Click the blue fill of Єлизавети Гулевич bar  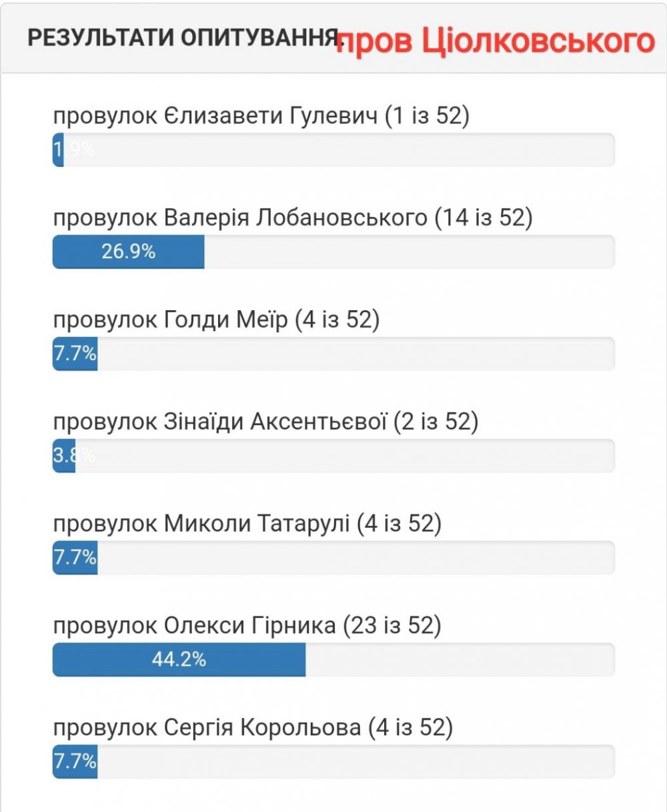[x=58, y=150]
